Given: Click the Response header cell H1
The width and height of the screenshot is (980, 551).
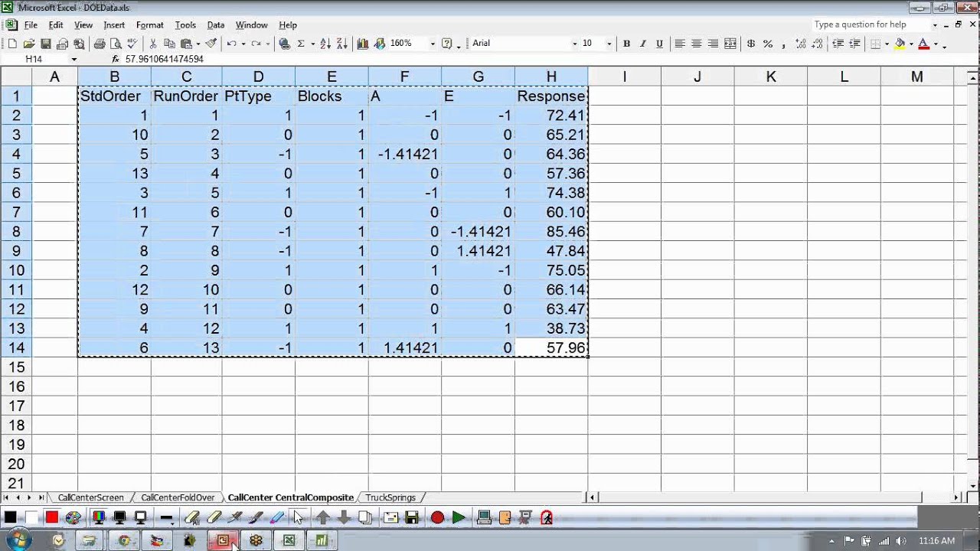Looking at the screenshot, I should pyautogui.click(x=551, y=96).
